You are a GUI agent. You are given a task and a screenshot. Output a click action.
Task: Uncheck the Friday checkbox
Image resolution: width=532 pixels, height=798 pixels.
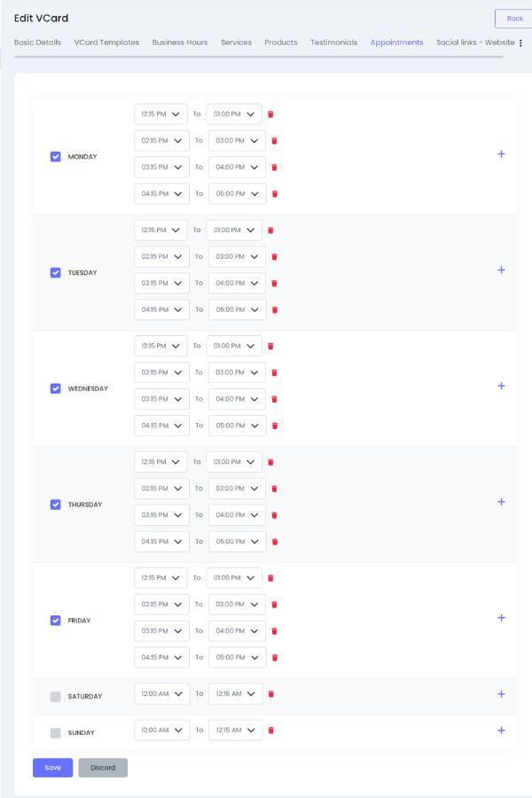(55, 620)
